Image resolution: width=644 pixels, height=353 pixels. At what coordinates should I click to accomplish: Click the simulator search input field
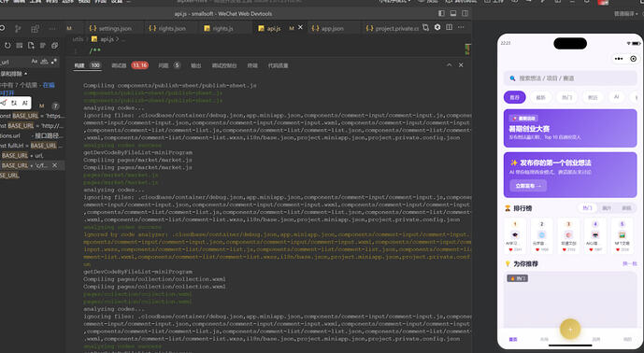(570, 78)
